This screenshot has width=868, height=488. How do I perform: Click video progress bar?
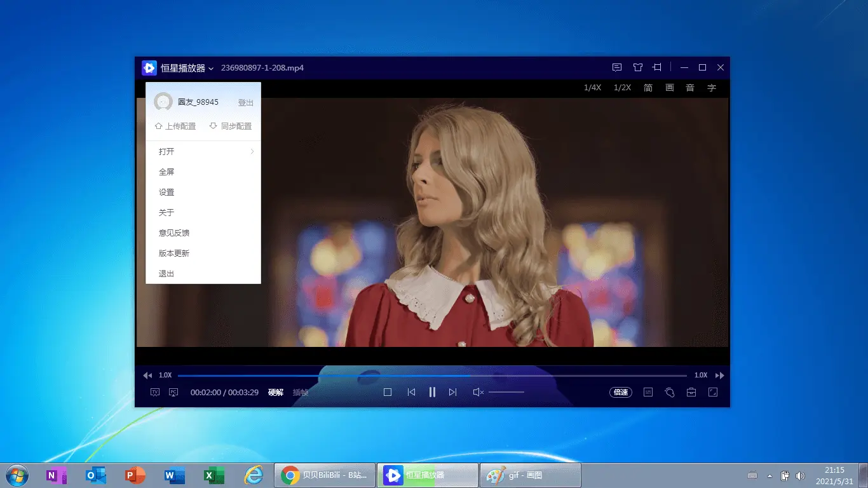coord(432,376)
